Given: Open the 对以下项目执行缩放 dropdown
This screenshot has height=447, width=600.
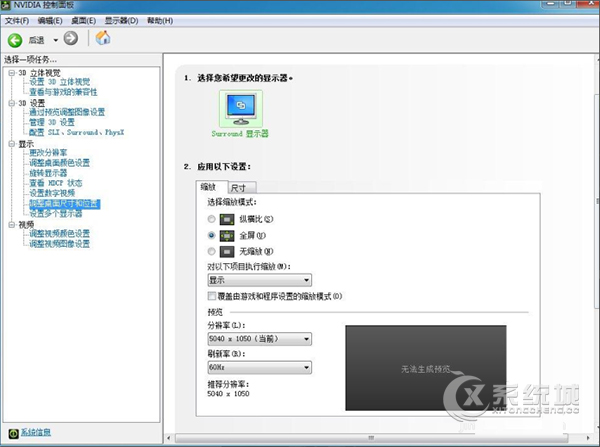Looking at the screenshot, I should [x=259, y=280].
